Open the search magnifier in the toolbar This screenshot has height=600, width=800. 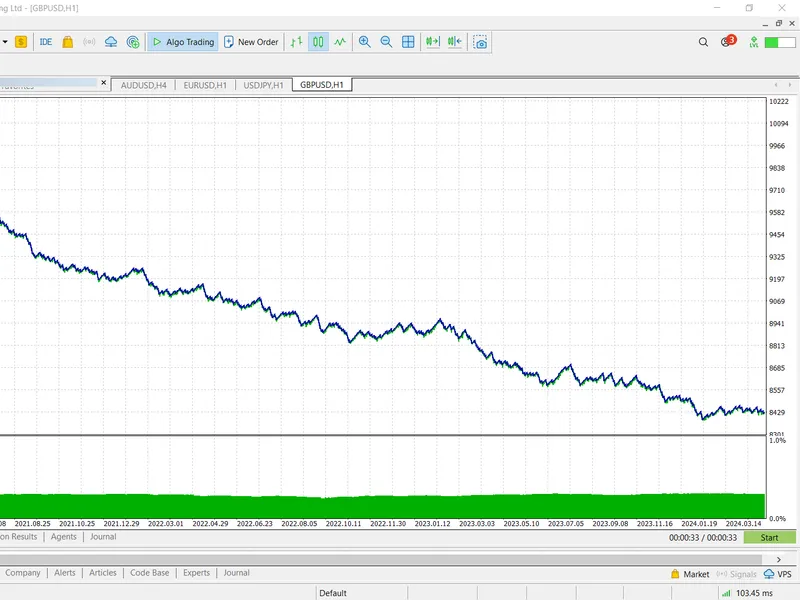coord(703,42)
